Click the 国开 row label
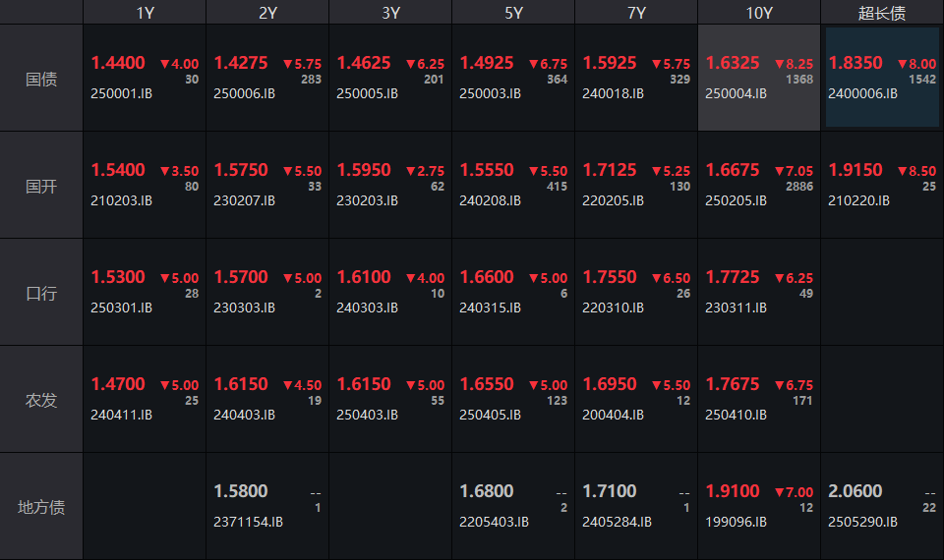Viewport: 944px width, 560px height. point(41,186)
